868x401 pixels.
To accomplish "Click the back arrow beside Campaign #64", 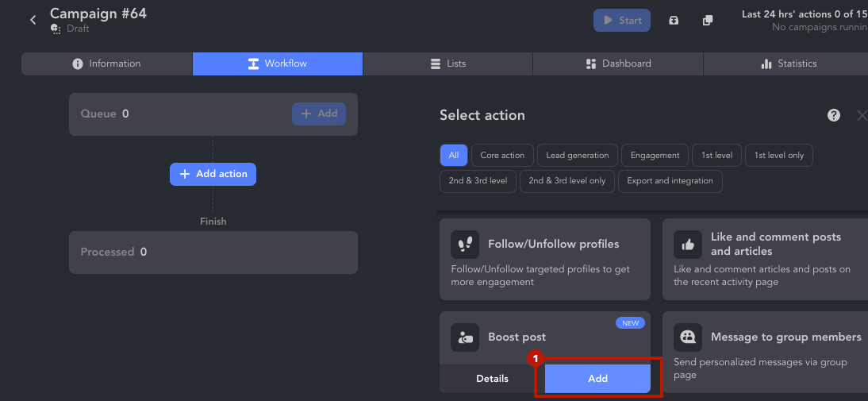I will [x=33, y=20].
